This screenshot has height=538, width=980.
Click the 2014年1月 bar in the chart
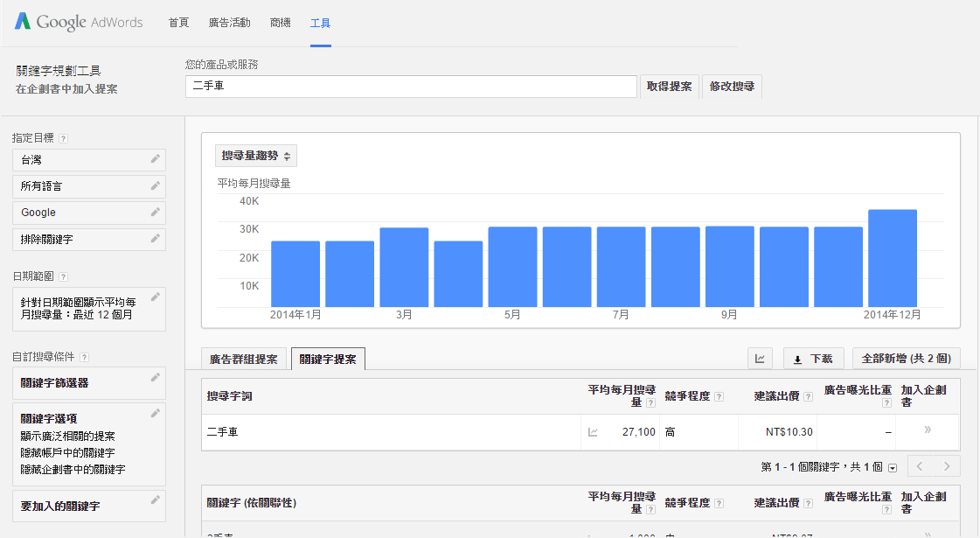click(x=295, y=274)
